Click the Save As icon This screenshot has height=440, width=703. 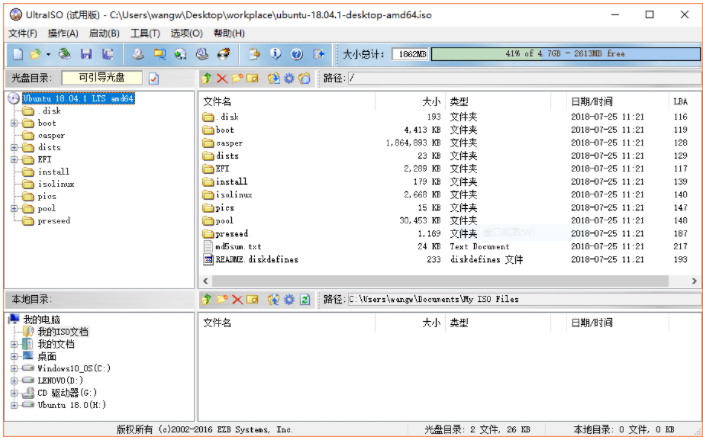pyautogui.click(x=108, y=54)
